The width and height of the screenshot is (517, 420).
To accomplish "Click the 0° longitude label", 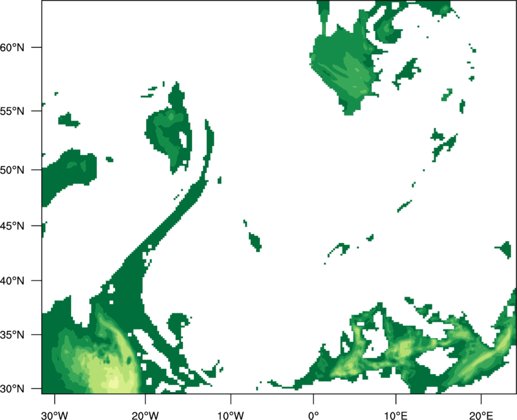I will point(313,415).
